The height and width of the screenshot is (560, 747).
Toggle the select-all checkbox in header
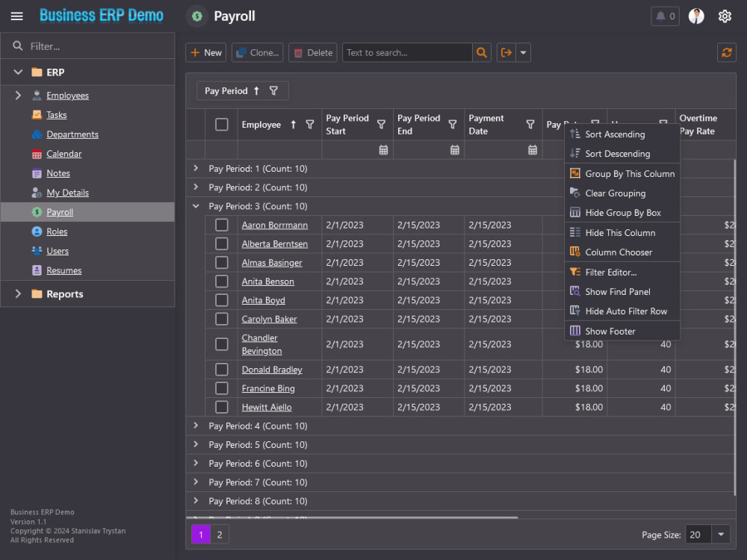tap(222, 124)
